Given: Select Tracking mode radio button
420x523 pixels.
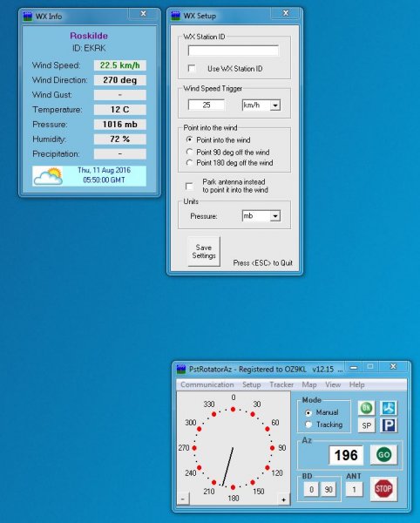Looking at the screenshot, I should (x=308, y=425).
